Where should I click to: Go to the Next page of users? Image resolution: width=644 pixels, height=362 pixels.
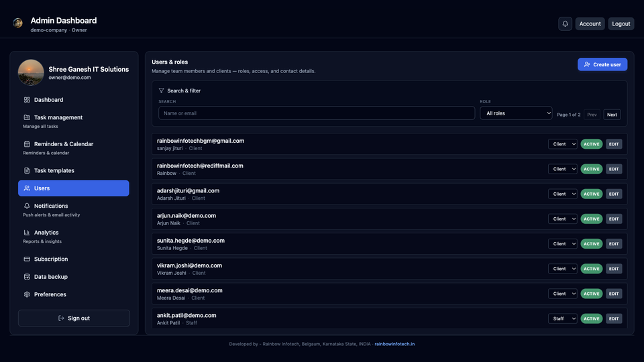point(612,115)
